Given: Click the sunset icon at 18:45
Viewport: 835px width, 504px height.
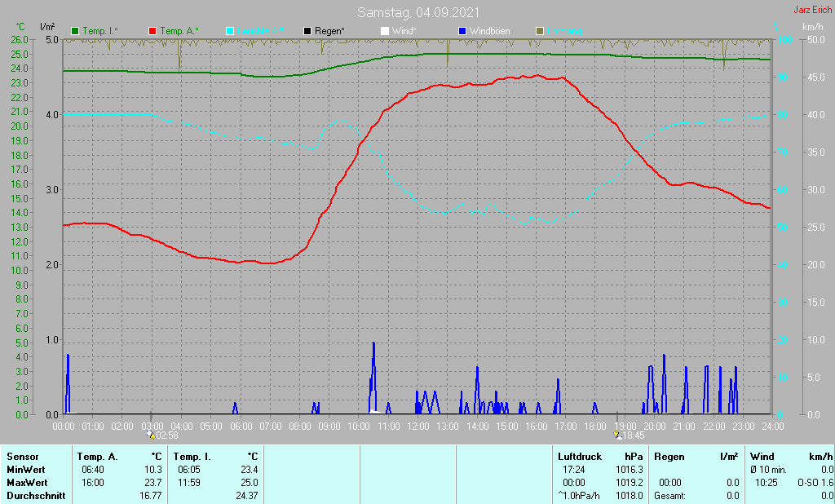Looking at the screenshot, I should coord(617,435).
